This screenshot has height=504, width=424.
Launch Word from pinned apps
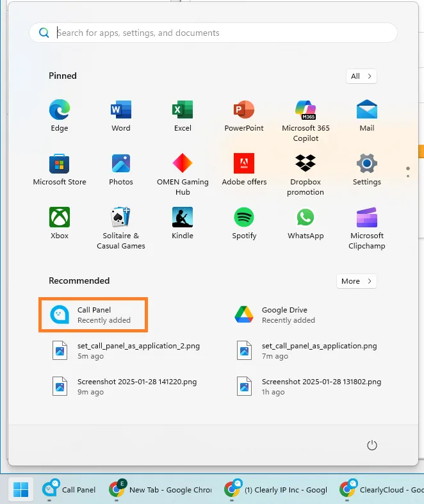[x=121, y=115]
